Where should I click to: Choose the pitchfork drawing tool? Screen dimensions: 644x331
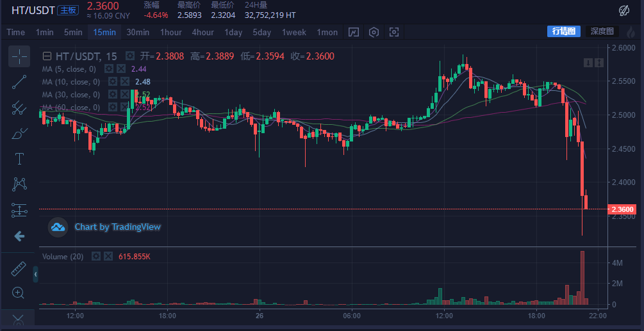pyautogui.click(x=19, y=108)
